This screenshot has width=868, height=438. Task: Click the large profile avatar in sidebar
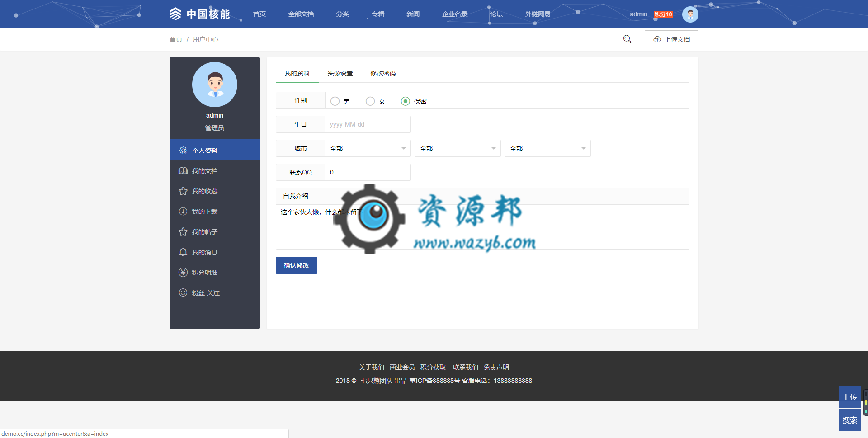(215, 85)
